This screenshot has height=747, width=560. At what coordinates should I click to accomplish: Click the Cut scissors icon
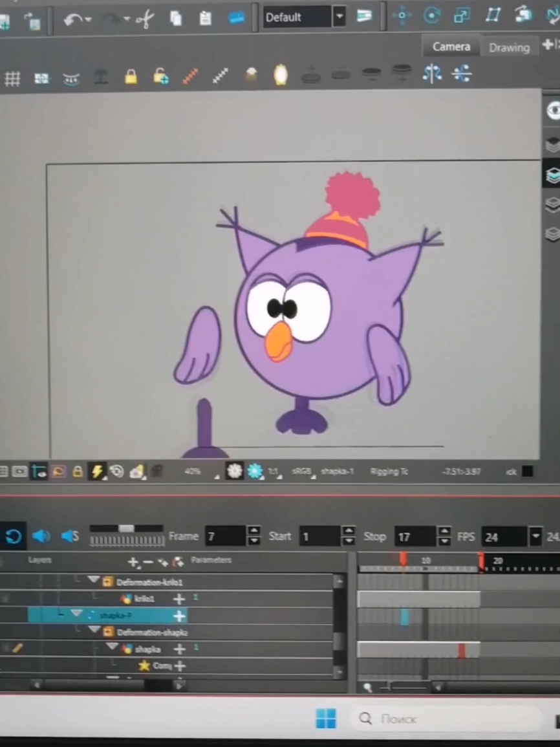click(145, 19)
